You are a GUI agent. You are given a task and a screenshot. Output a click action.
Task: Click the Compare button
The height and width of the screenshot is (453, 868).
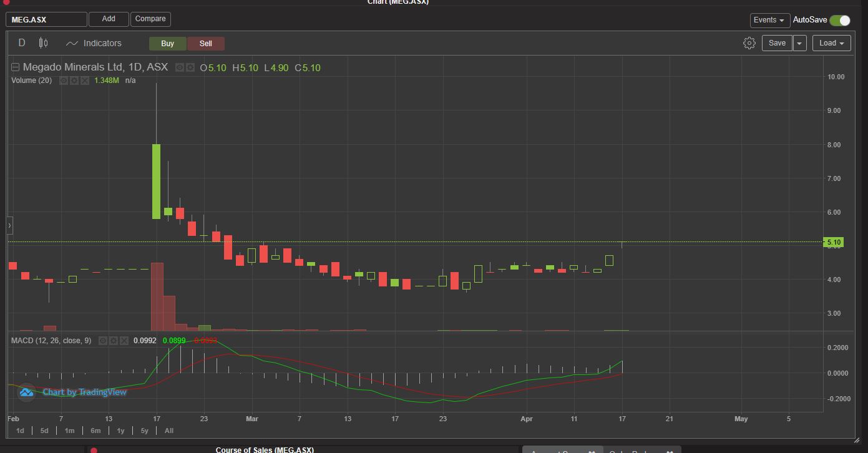click(x=150, y=19)
